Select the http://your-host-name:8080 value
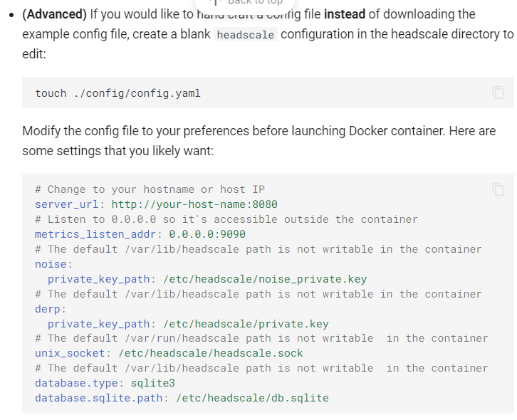Viewport: 517px width, 420px height. pos(194,204)
